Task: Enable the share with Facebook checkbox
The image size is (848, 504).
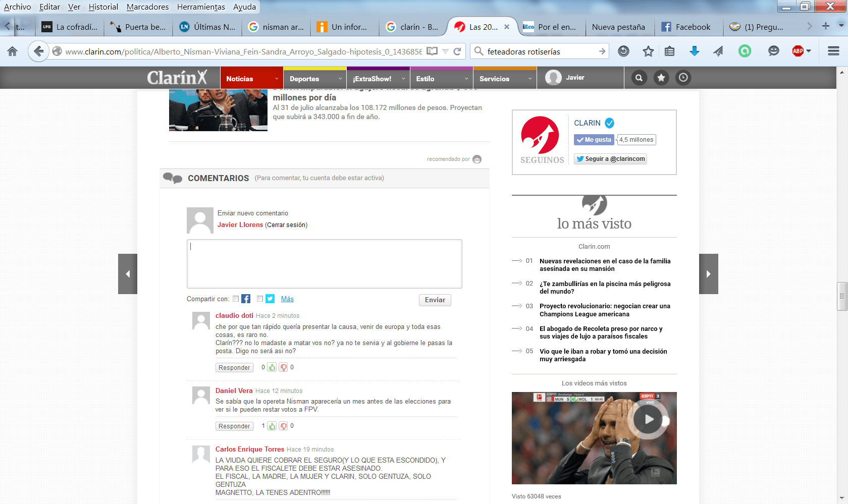Action: (236, 299)
